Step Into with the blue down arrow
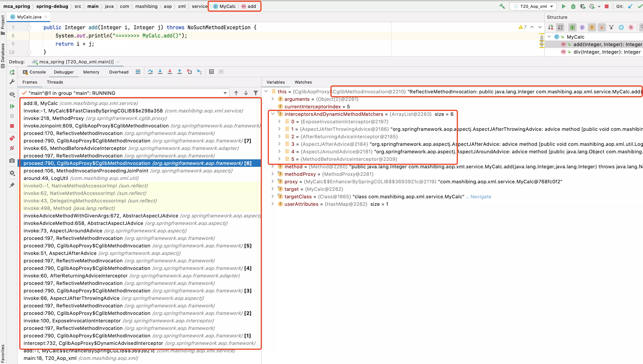 (x=160, y=72)
